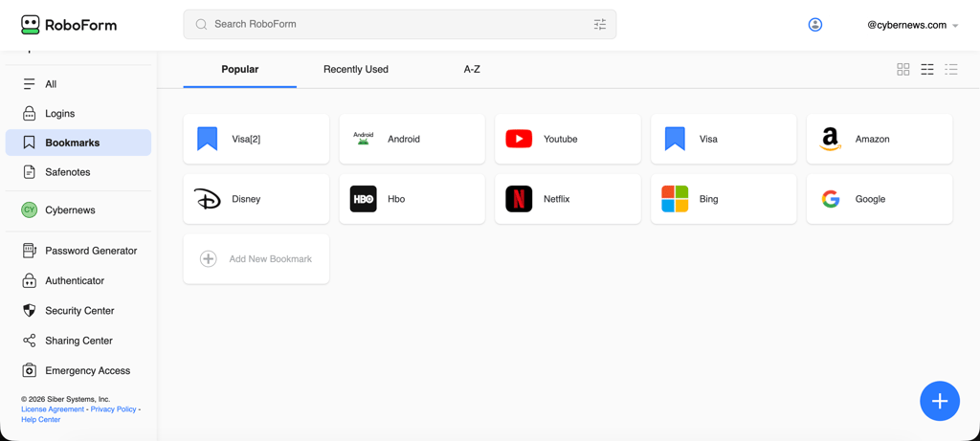Click the Security Center shield icon
Image resolution: width=980 pixels, height=441 pixels.
(x=29, y=311)
